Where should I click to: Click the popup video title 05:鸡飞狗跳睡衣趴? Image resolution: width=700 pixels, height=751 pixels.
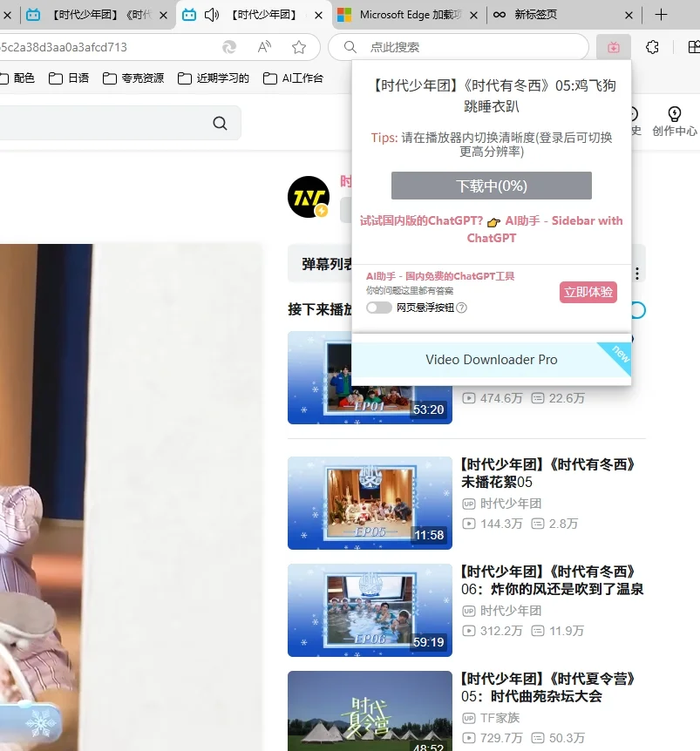coord(492,96)
